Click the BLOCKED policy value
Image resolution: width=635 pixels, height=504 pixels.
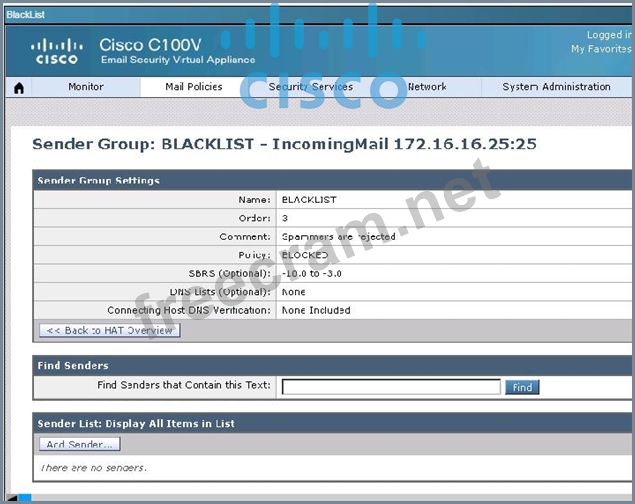pos(304,255)
